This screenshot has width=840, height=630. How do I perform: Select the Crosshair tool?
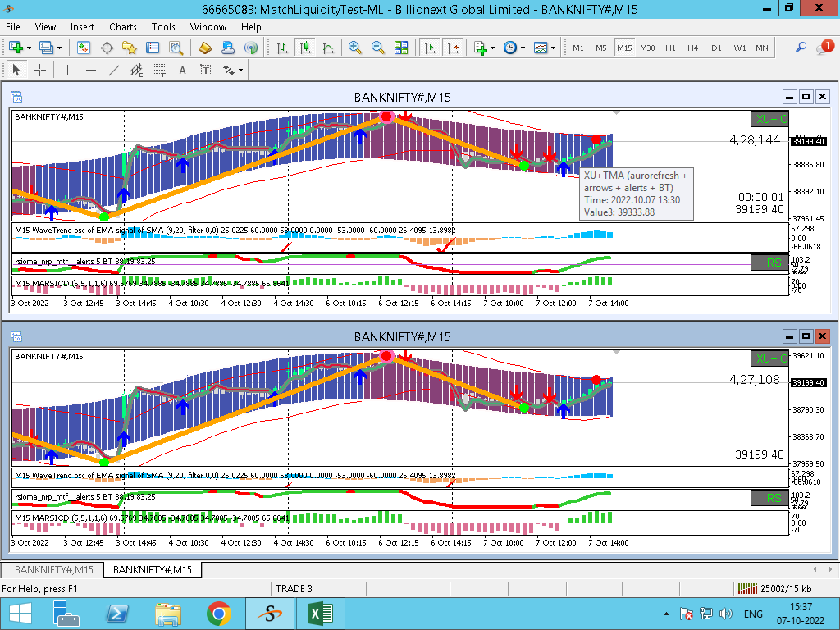point(39,70)
